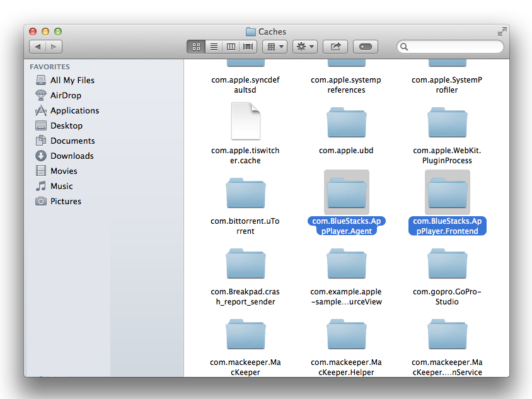Enter full screen with the corner arrows
This screenshot has width=532, height=399.
pyautogui.click(x=502, y=32)
